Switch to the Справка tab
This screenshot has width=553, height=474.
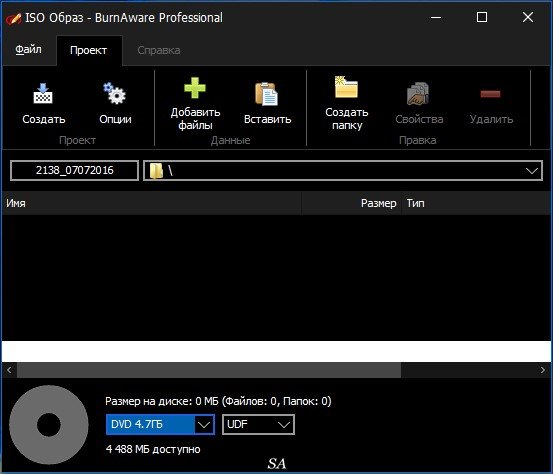(x=159, y=50)
